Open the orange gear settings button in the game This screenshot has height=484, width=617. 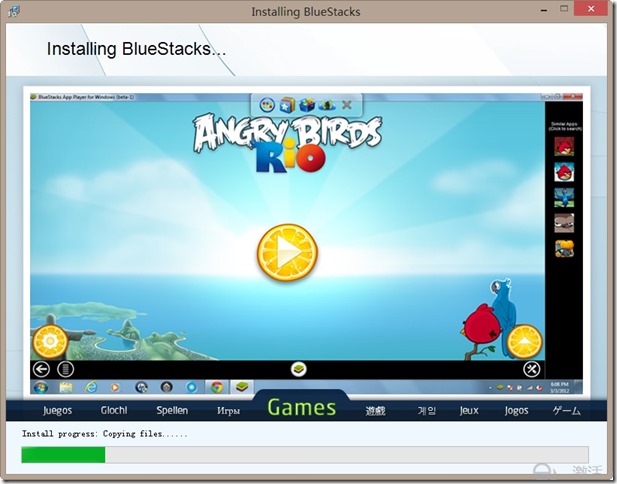(50, 342)
